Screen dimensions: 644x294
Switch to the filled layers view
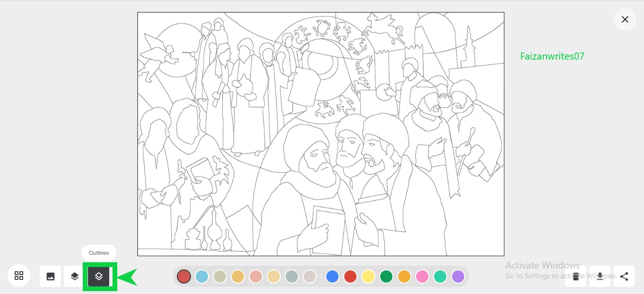tap(75, 276)
